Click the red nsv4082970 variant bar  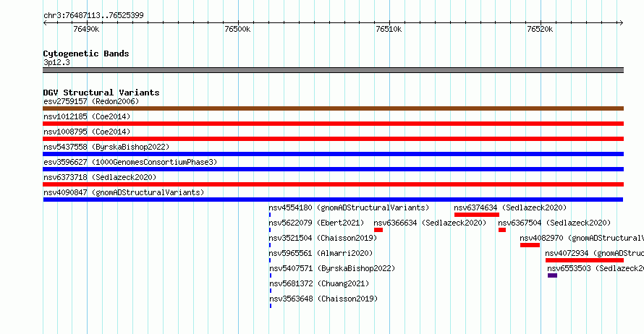[530, 245]
